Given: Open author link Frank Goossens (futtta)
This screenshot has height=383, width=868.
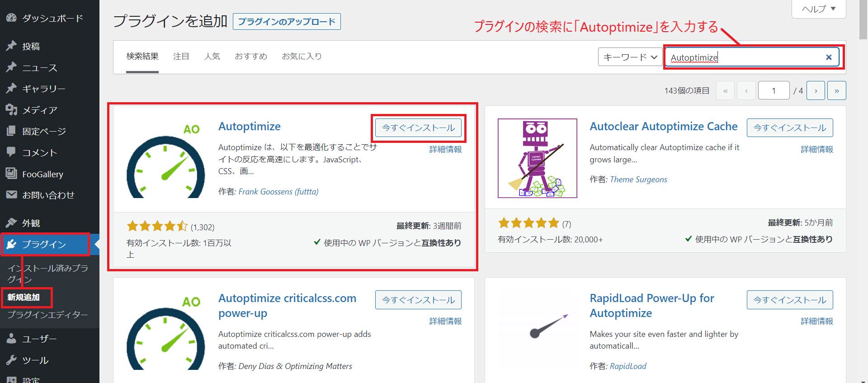Looking at the screenshot, I should (278, 192).
